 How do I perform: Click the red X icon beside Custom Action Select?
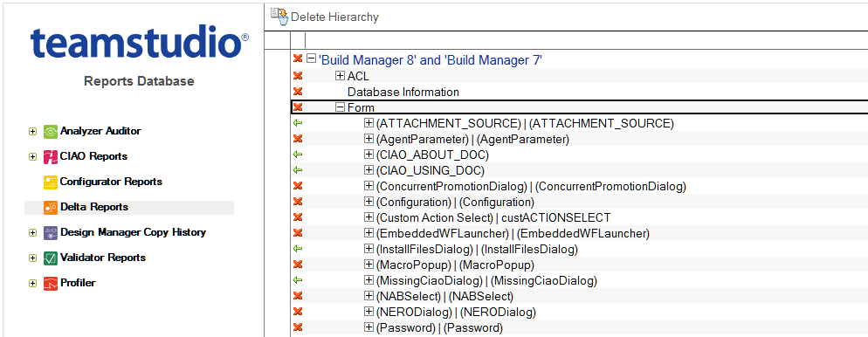tap(298, 217)
